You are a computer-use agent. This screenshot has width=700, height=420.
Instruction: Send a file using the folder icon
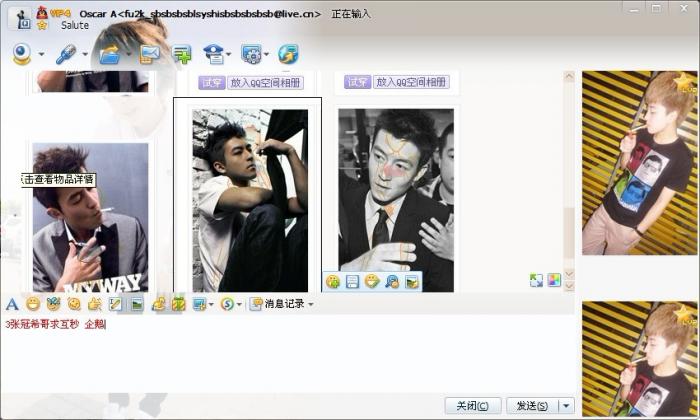[x=110, y=54]
